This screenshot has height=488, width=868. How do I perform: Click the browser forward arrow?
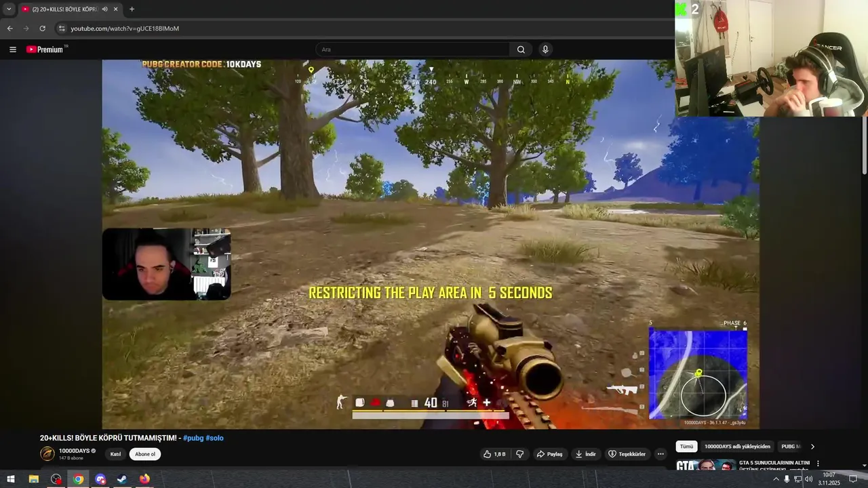click(x=26, y=28)
